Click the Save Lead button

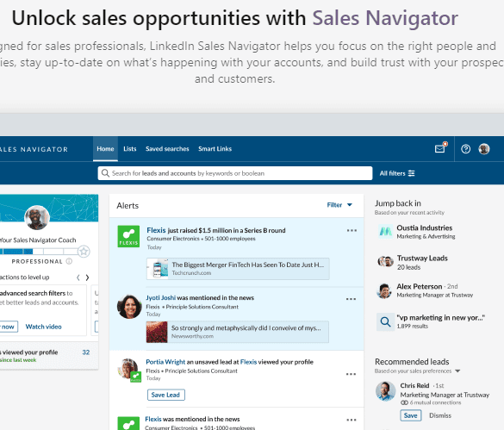[166, 395]
